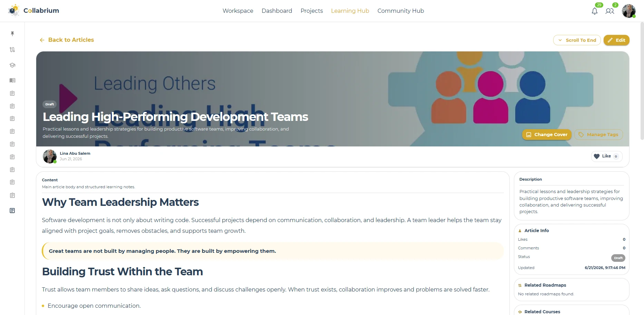Click the Draft badge on the cover
The width and height of the screenshot is (644, 315).
click(x=50, y=104)
